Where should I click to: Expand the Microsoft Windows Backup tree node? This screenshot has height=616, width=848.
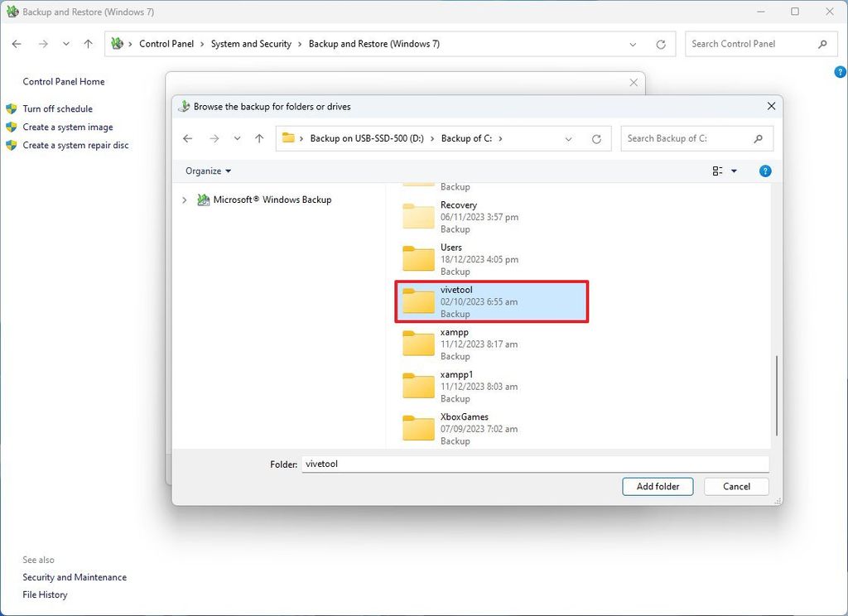(x=184, y=200)
